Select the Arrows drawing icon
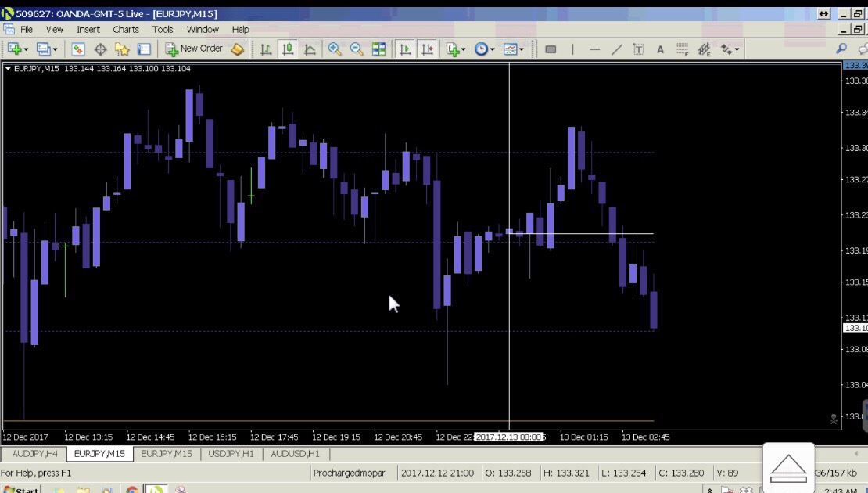The image size is (868, 493). 726,49
